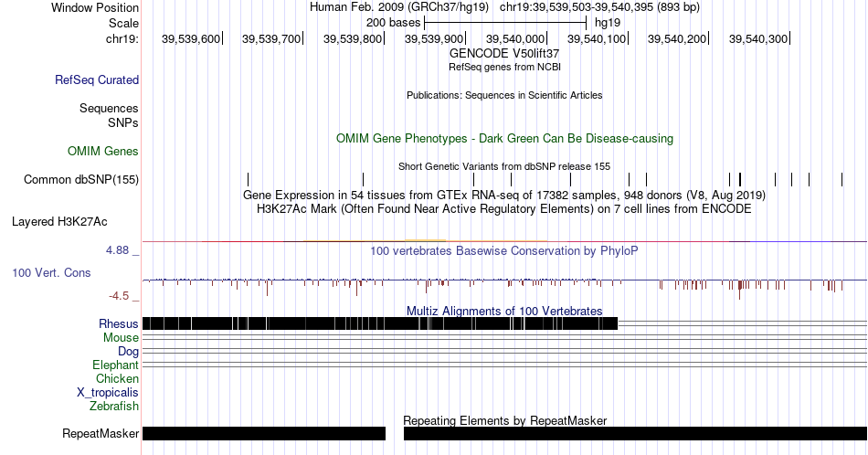Click the SNPs label under Sequences
868x455 pixels.
point(123,122)
